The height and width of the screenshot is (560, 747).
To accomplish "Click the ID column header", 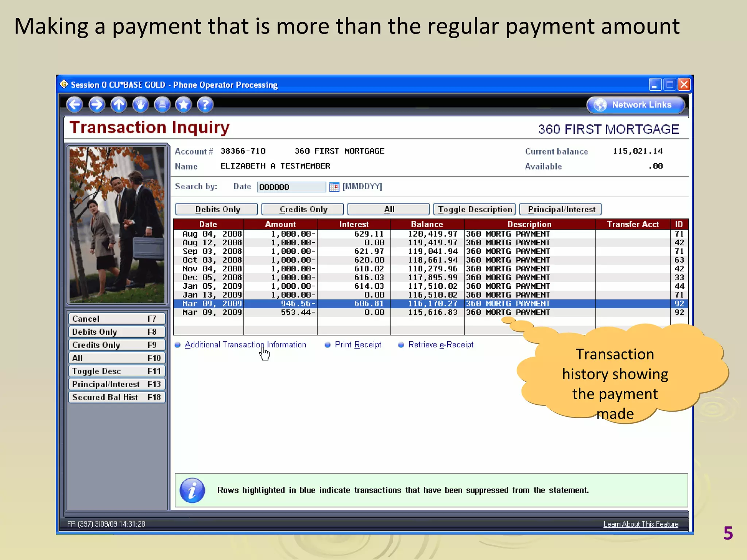I will point(679,224).
